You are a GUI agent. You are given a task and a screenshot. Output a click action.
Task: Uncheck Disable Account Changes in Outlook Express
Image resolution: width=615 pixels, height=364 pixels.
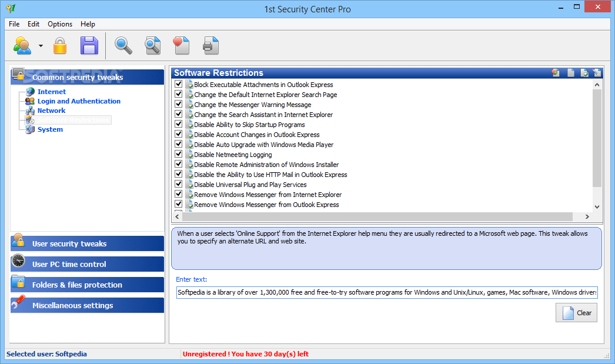179,134
